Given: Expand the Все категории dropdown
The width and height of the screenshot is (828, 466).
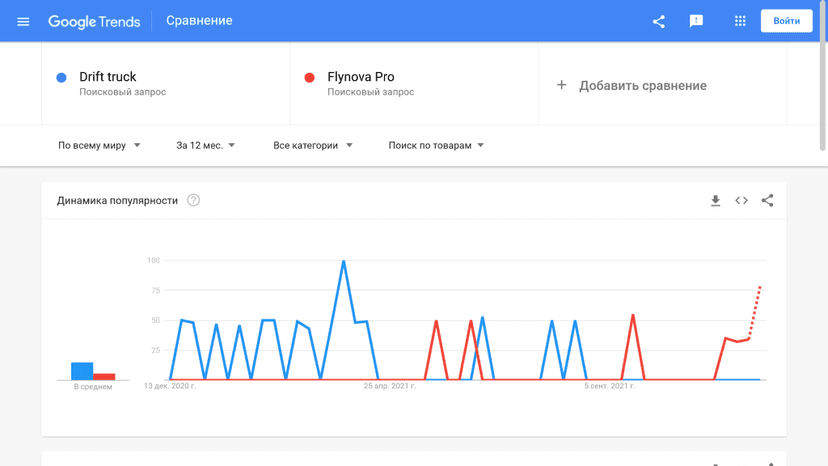Looking at the screenshot, I should (313, 145).
